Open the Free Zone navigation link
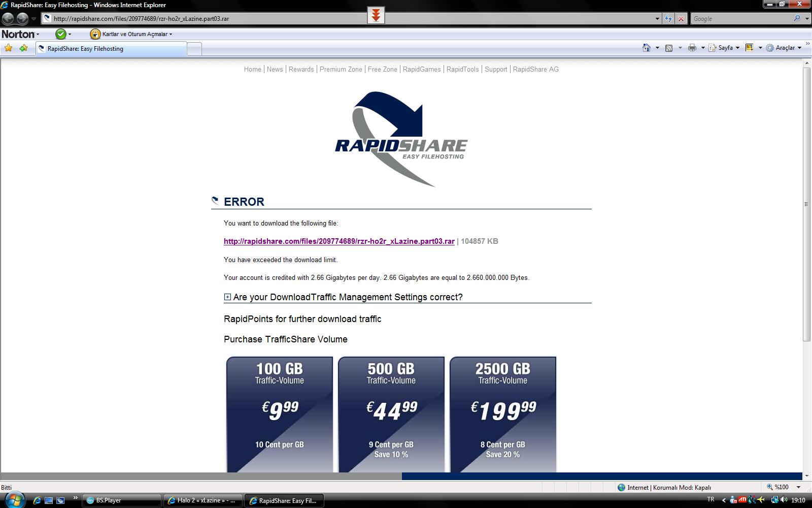The image size is (812, 508). [382, 69]
